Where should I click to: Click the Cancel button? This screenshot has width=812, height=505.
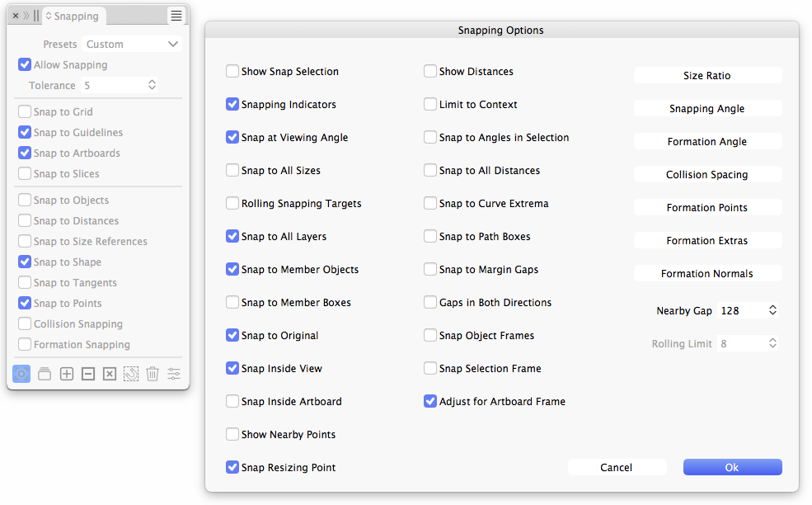tap(617, 468)
